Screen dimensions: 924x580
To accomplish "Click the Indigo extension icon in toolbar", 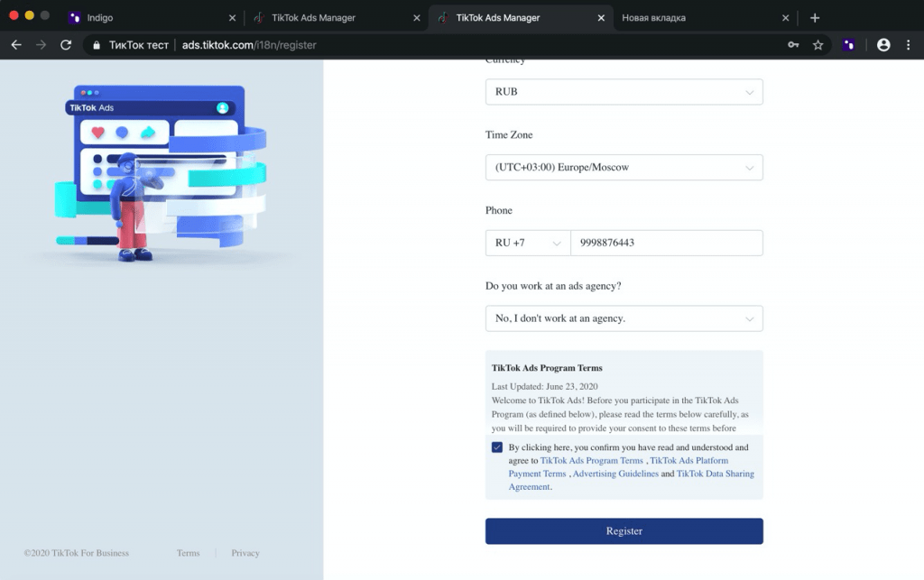I will coord(849,44).
